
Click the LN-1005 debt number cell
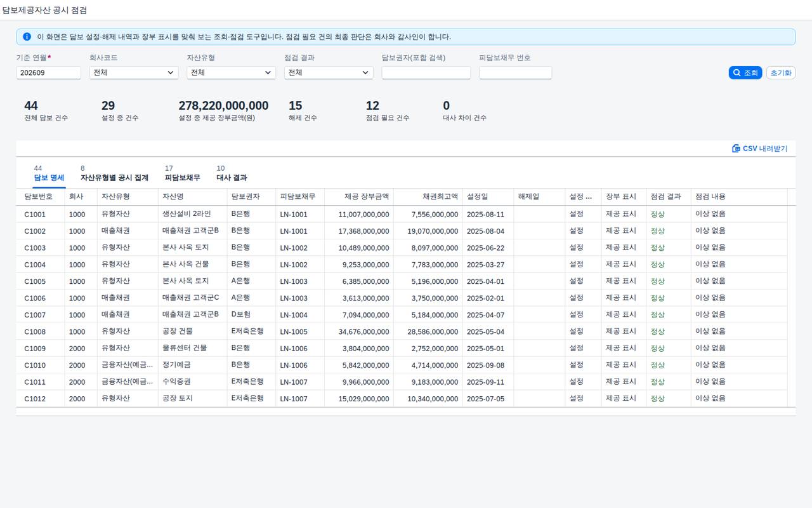pyautogui.click(x=300, y=331)
